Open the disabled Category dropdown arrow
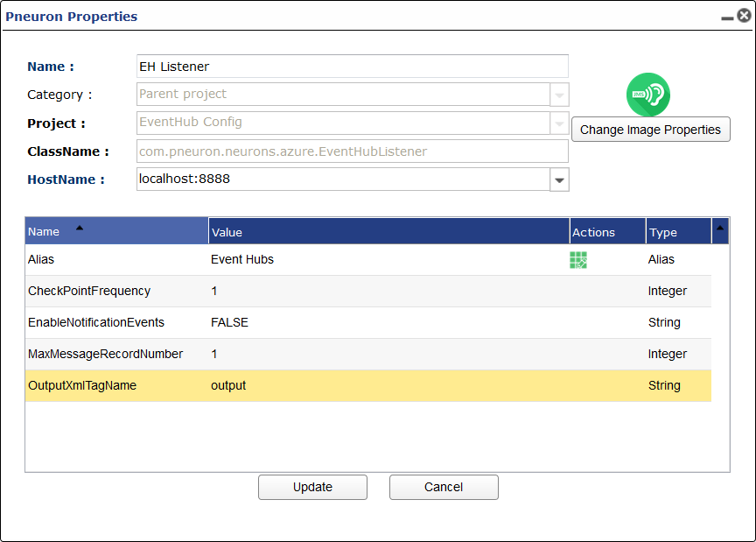This screenshot has height=542, width=756. pyautogui.click(x=559, y=95)
